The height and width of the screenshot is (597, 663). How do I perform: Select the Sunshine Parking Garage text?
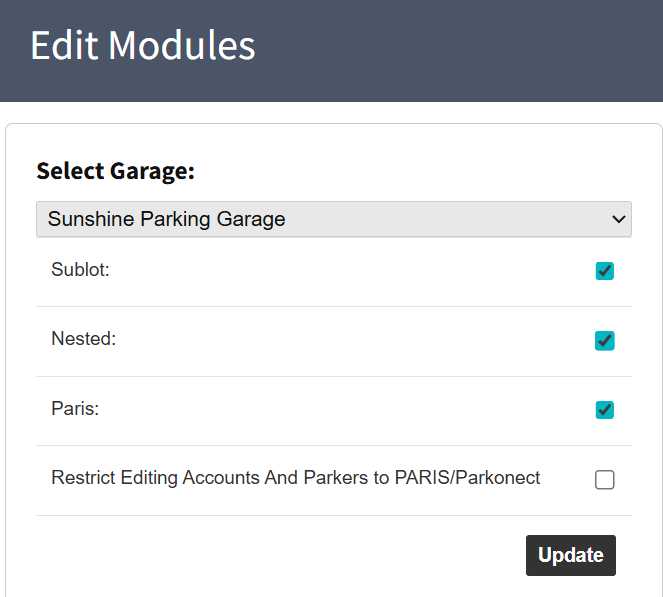point(166,219)
